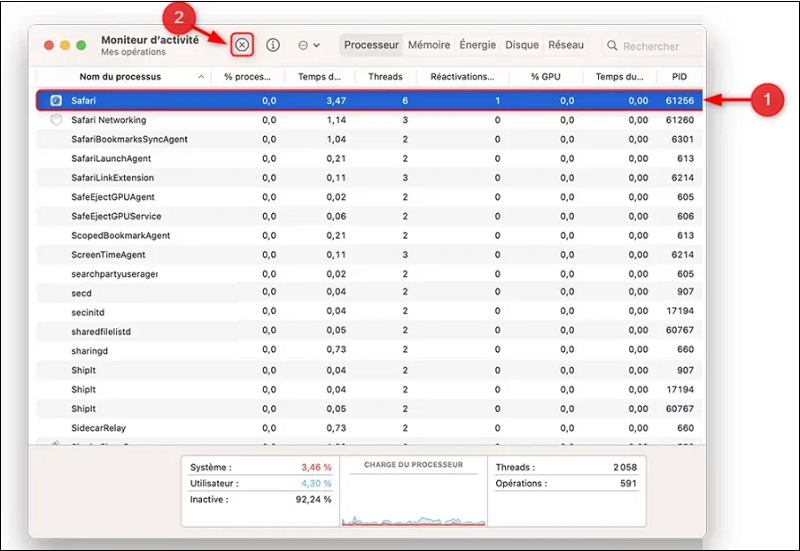Screen dimensions: 800x551
Task: Select the sharedfilelistd process row
Action: click(x=369, y=332)
